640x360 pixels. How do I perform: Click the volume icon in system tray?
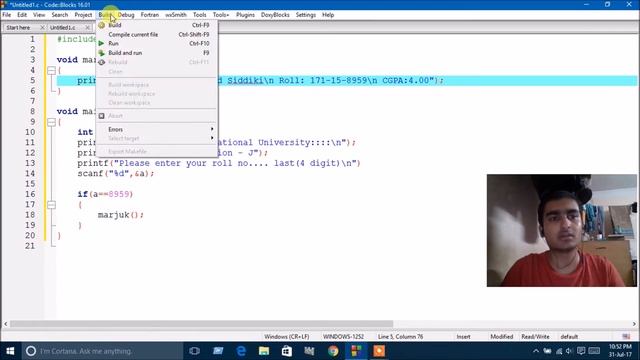coord(570,351)
